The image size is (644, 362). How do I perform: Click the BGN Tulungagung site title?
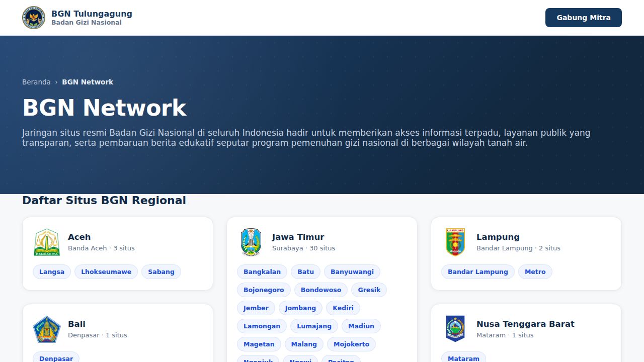(92, 14)
